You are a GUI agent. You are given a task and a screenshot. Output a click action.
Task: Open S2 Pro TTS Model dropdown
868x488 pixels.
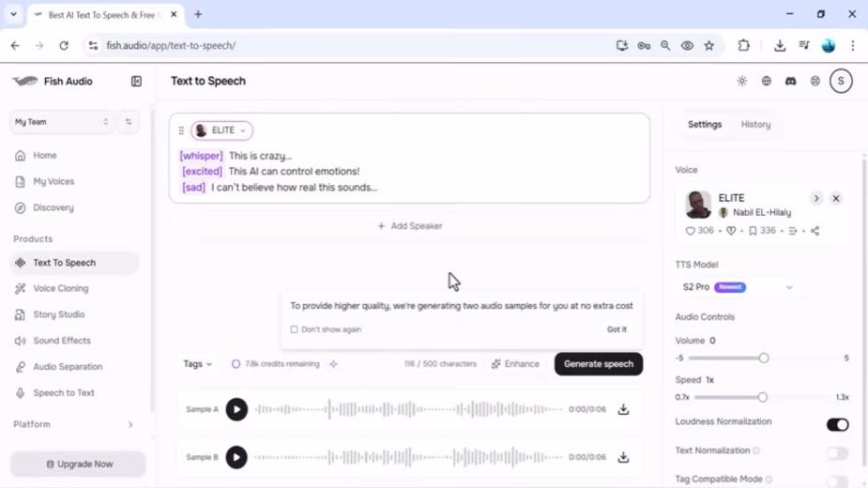pos(738,287)
